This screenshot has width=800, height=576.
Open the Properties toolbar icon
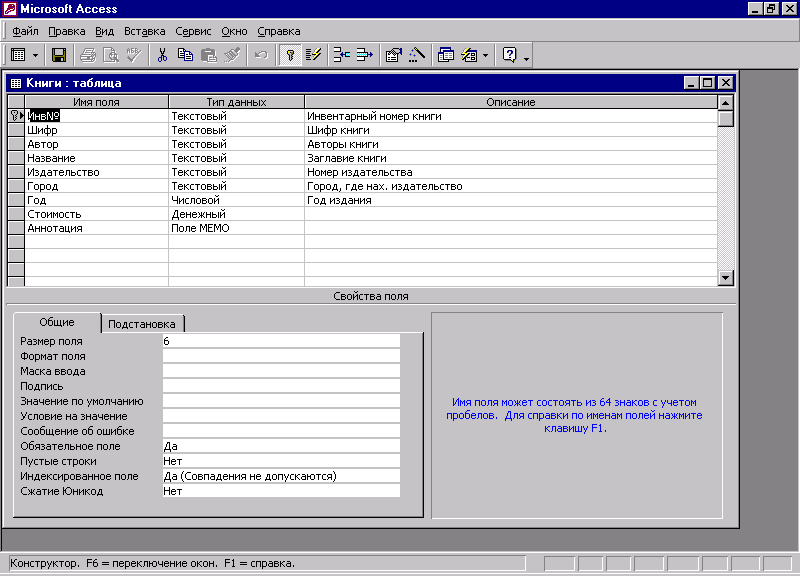(393, 55)
